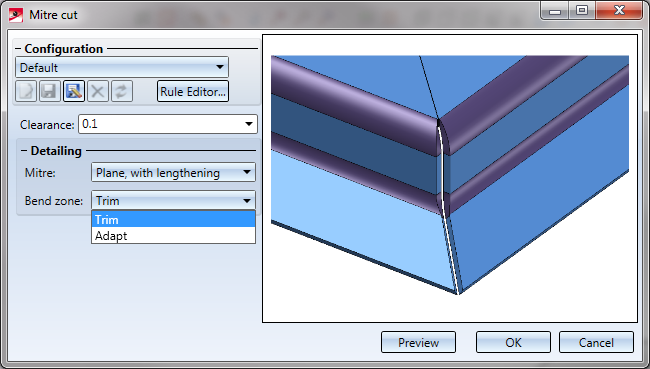Click the delete configuration X icon
Screen dimensions: 650x369
click(x=98, y=91)
